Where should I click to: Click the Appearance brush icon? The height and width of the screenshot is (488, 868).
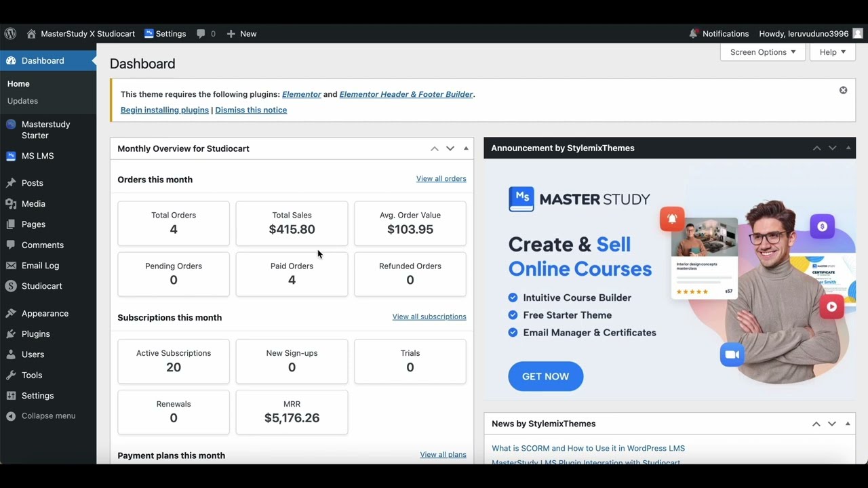pyautogui.click(x=11, y=313)
